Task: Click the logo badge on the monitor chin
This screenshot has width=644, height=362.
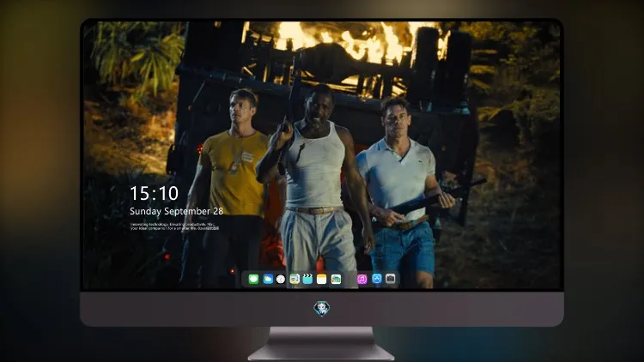Action: click(x=322, y=309)
